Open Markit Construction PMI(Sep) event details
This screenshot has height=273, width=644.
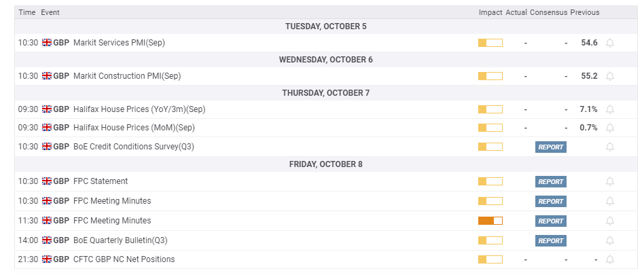[x=127, y=76]
